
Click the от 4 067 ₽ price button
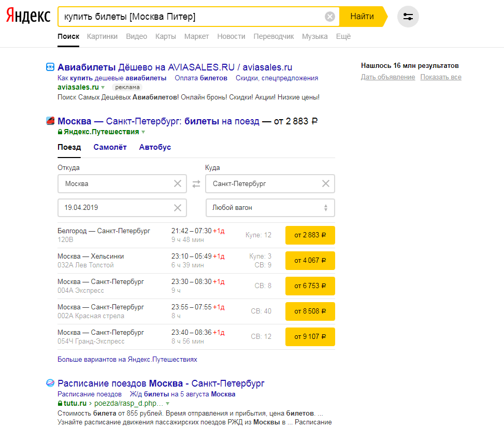(310, 261)
